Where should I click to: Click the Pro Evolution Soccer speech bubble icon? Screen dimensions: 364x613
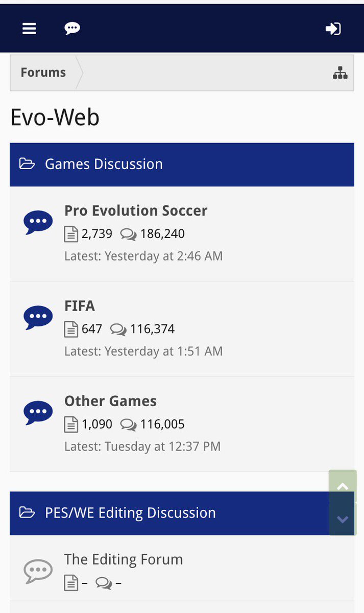pos(38,222)
